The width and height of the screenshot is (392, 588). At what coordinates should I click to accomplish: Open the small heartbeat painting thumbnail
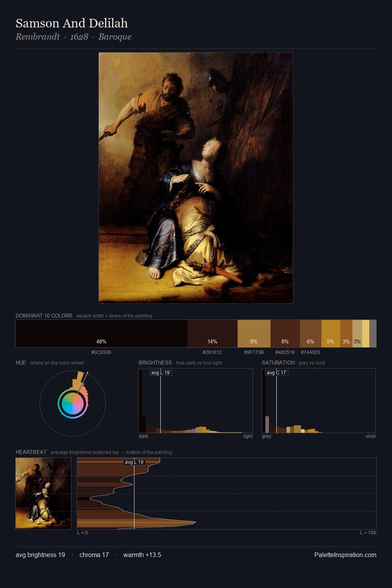click(44, 494)
